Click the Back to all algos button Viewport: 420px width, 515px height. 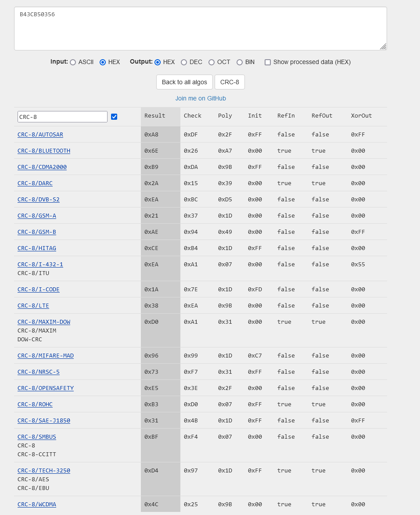point(184,82)
